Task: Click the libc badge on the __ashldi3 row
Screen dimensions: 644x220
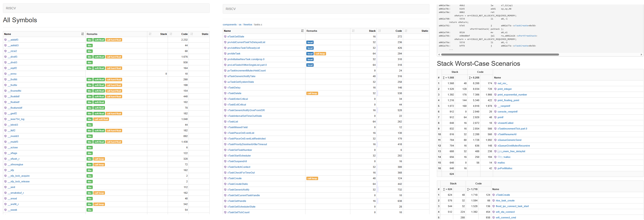Action: click(x=90, y=45)
